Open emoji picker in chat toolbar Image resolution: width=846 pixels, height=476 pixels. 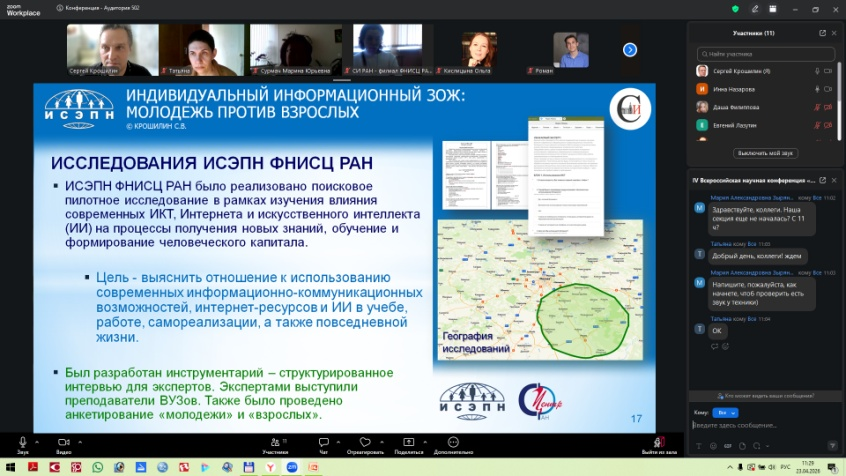pos(713,446)
